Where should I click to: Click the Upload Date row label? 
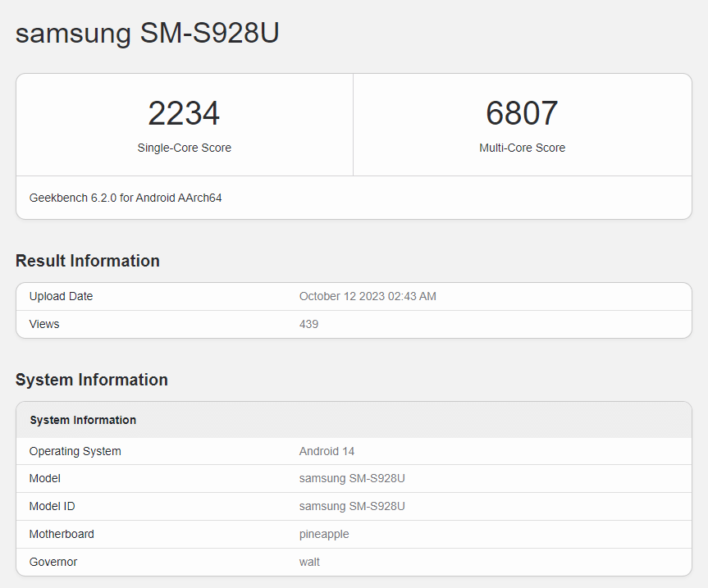pos(61,296)
